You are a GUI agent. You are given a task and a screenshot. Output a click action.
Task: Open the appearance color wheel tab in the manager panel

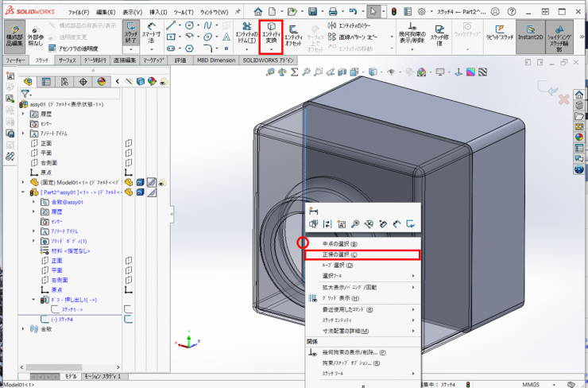point(101,81)
